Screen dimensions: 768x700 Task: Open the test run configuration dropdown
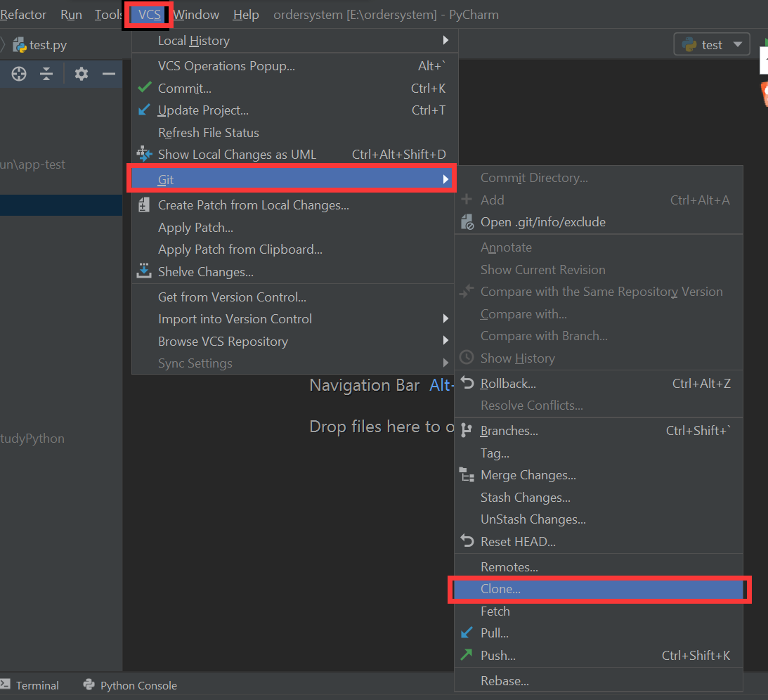[x=712, y=44]
